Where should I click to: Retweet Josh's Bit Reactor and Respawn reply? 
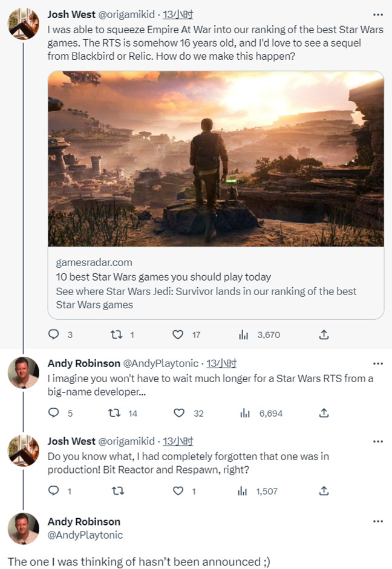(x=114, y=491)
